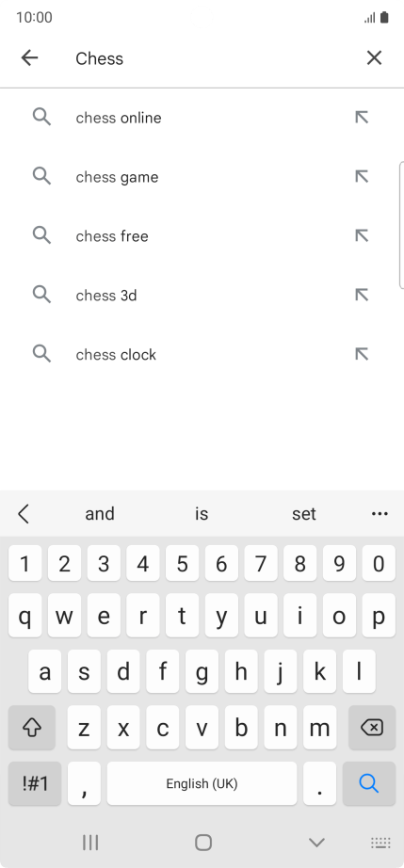
Task: Expand more keyboard options with the three-dots icon
Action: coord(380,514)
